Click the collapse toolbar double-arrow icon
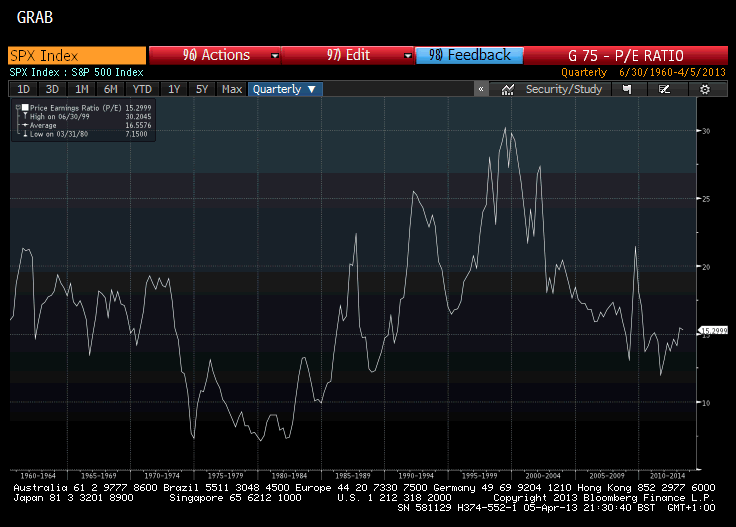Viewport: 736px width, 527px height. click(x=481, y=89)
